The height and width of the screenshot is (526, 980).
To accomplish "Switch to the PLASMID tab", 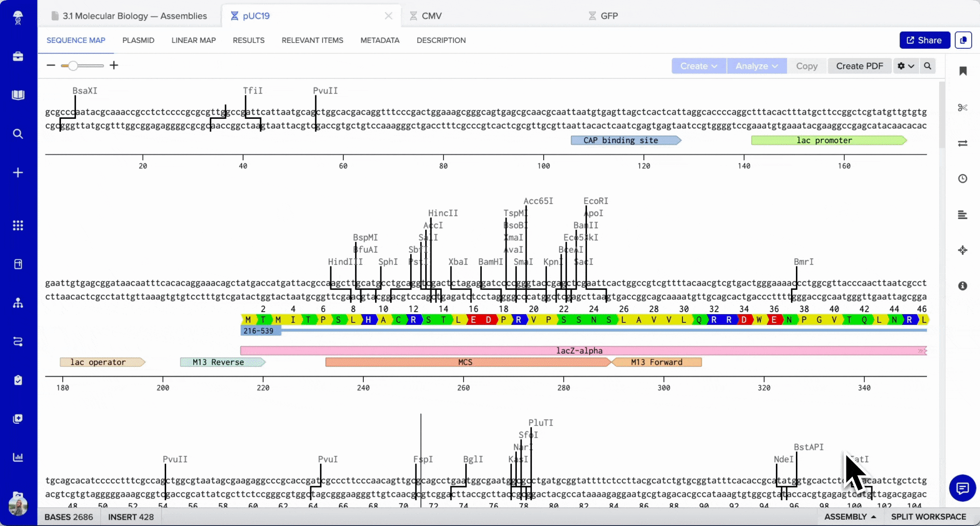I will 138,40.
